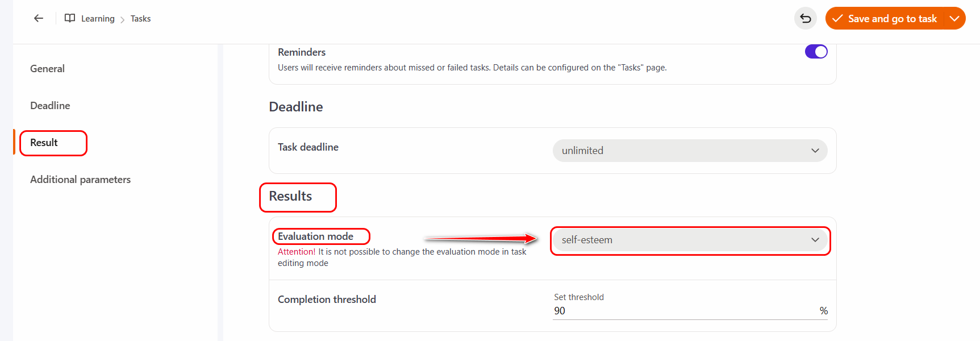Follow the Learning breadcrumb link
980x341 pixels.
pos(98,19)
